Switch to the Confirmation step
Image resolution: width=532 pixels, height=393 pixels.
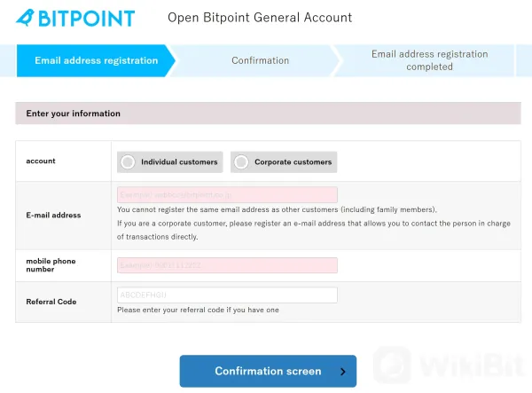point(260,60)
